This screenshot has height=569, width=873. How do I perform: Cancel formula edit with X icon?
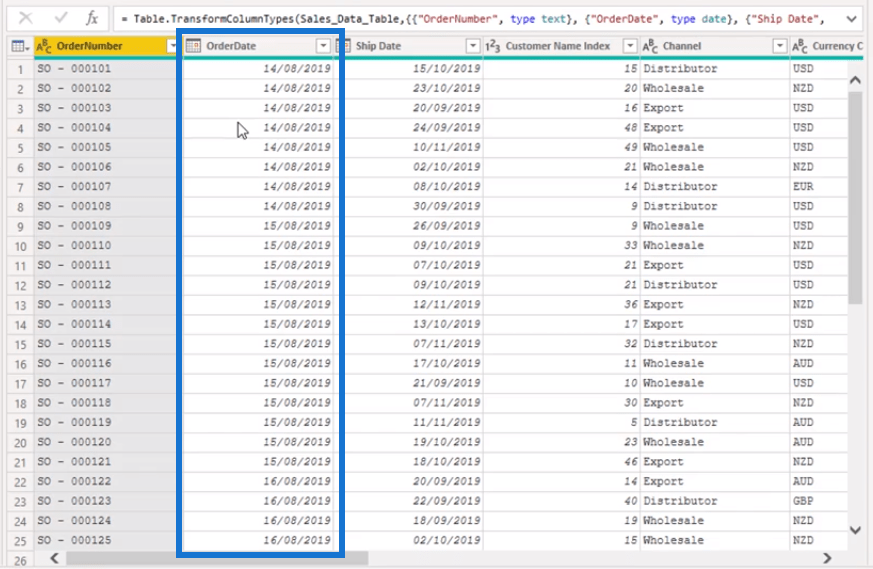coord(26,18)
